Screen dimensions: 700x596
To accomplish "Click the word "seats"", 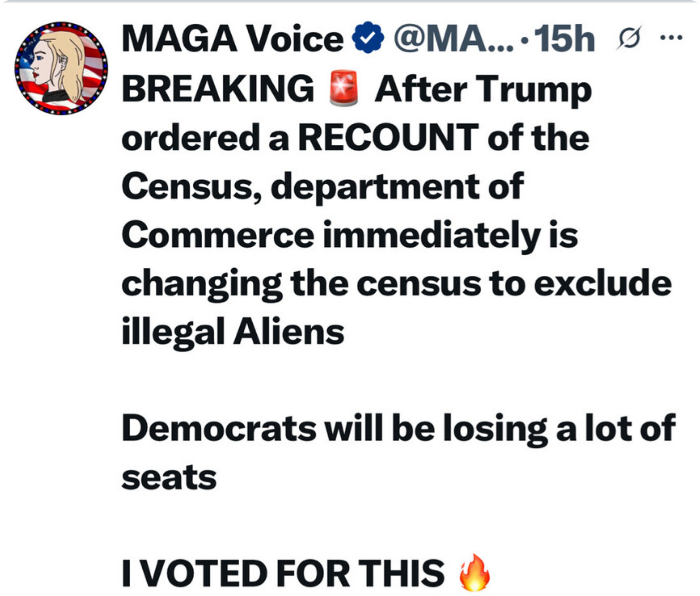I will tap(169, 478).
